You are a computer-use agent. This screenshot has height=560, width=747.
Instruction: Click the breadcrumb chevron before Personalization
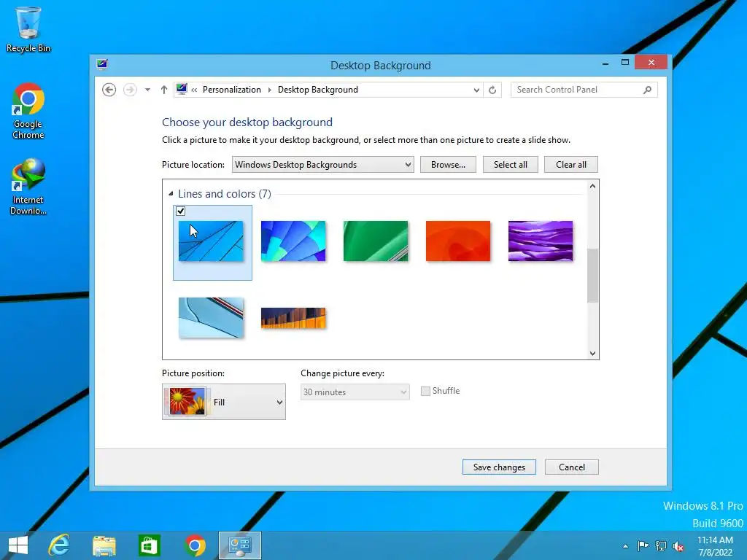194,90
